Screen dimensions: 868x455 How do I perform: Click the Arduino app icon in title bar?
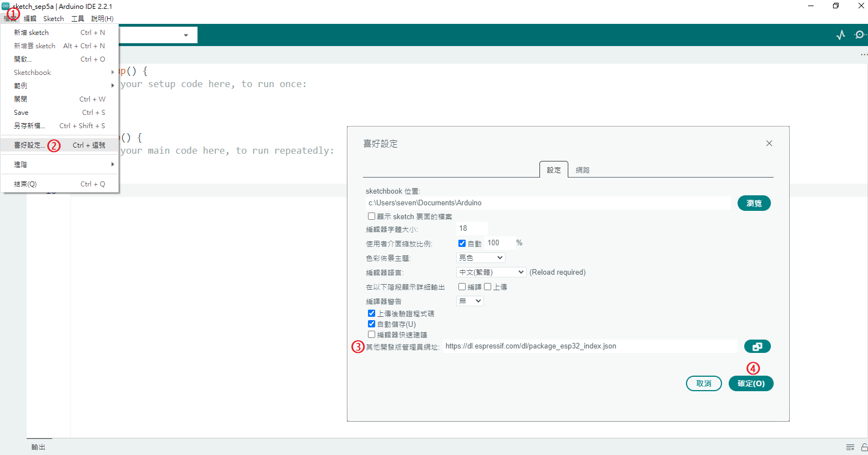[6, 6]
